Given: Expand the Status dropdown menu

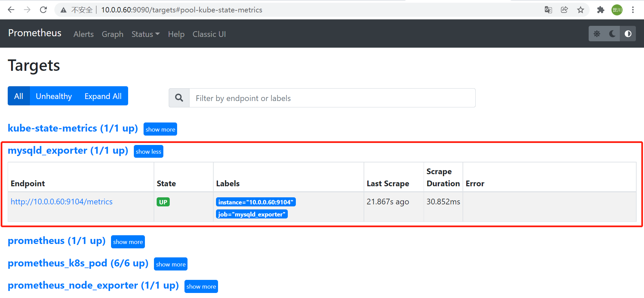Looking at the screenshot, I should coord(146,34).
